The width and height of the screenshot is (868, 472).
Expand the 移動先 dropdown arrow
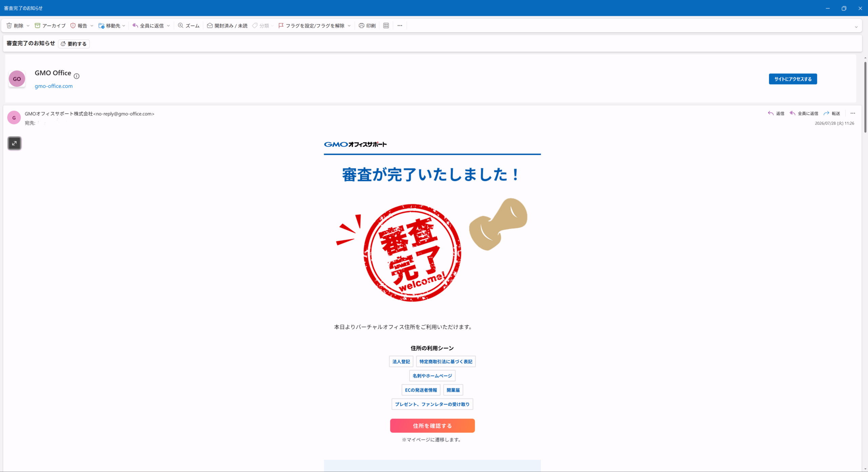pyautogui.click(x=124, y=26)
